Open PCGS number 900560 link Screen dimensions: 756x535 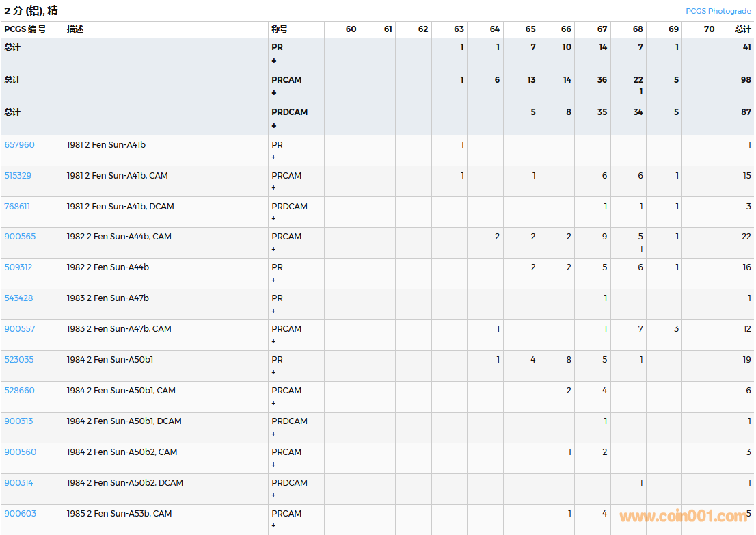point(20,452)
